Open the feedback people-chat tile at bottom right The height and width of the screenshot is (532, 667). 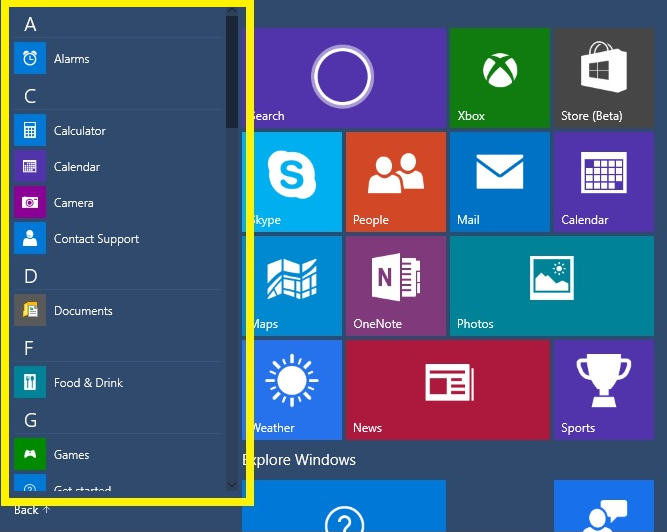pyautogui.click(x=604, y=506)
